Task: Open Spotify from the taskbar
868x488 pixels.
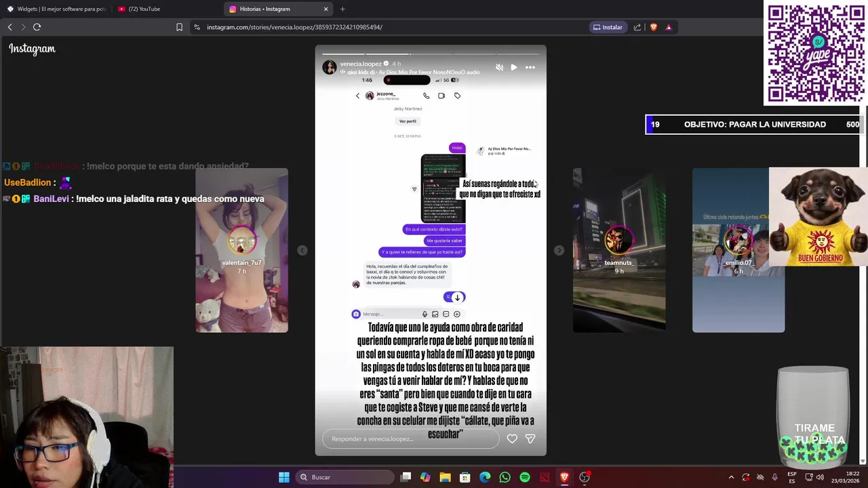Action: coord(525,477)
